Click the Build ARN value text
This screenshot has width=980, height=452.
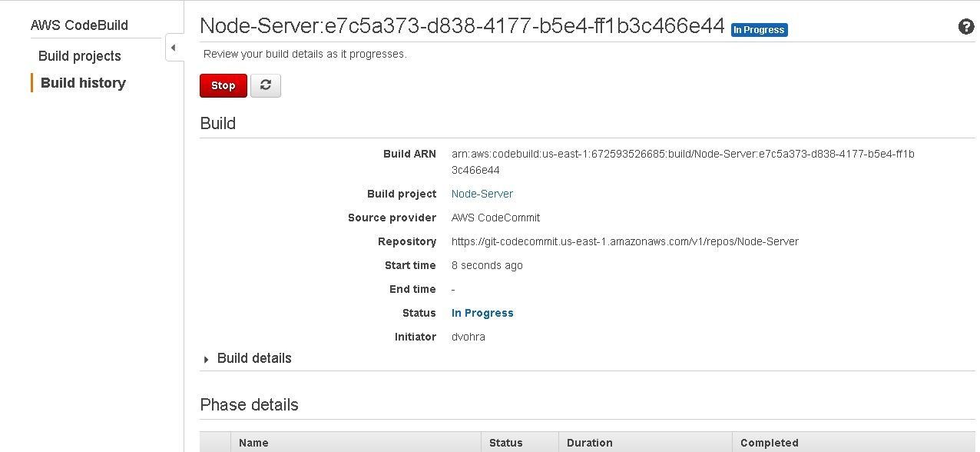pyautogui.click(x=683, y=162)
